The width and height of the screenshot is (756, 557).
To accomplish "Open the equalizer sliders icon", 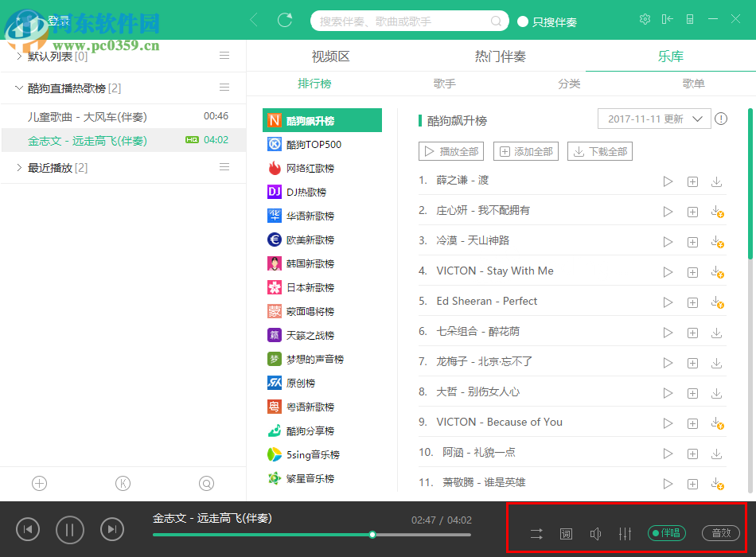I will (625, 534).
